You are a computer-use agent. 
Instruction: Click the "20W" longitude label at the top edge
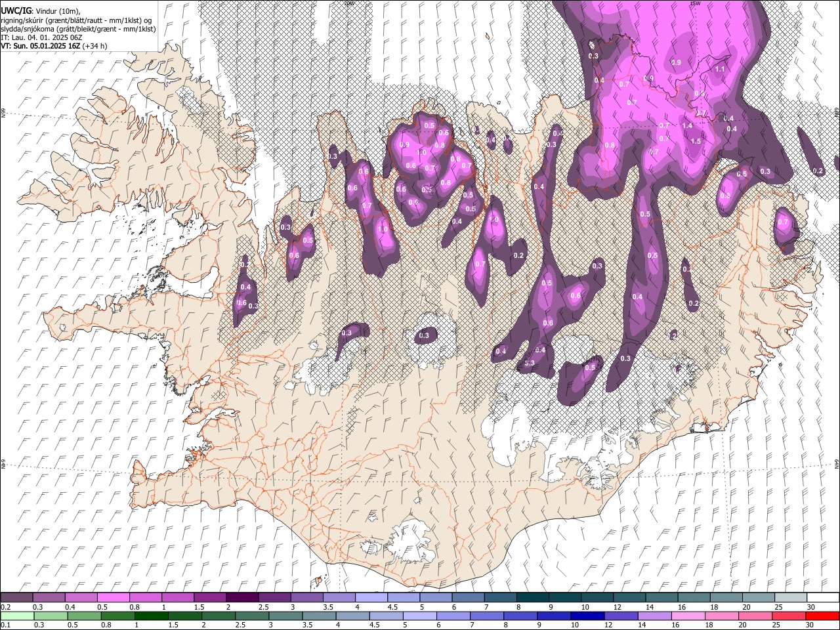(x=348, y=3)
